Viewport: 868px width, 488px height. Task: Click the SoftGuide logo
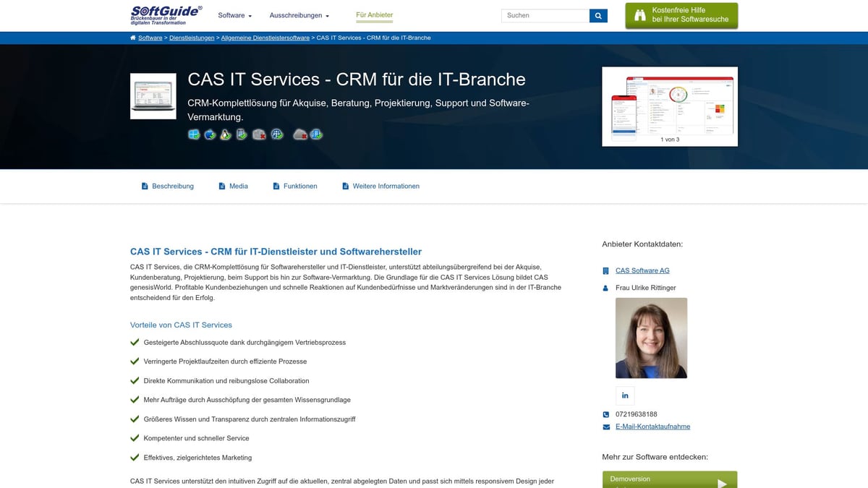[x=166, y=14]
